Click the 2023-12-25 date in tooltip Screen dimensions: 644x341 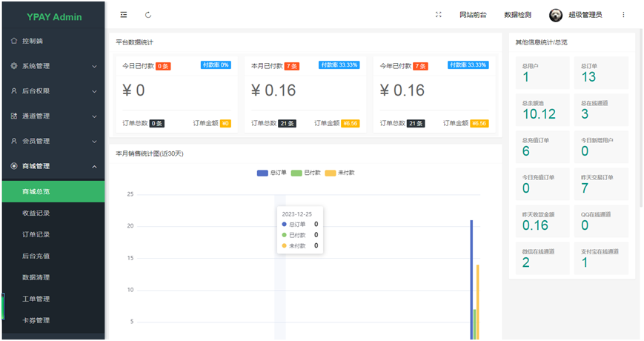297,214
